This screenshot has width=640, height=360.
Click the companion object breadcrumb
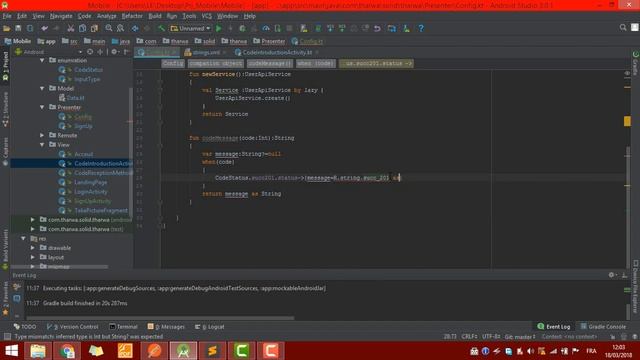tap(216, 63)
